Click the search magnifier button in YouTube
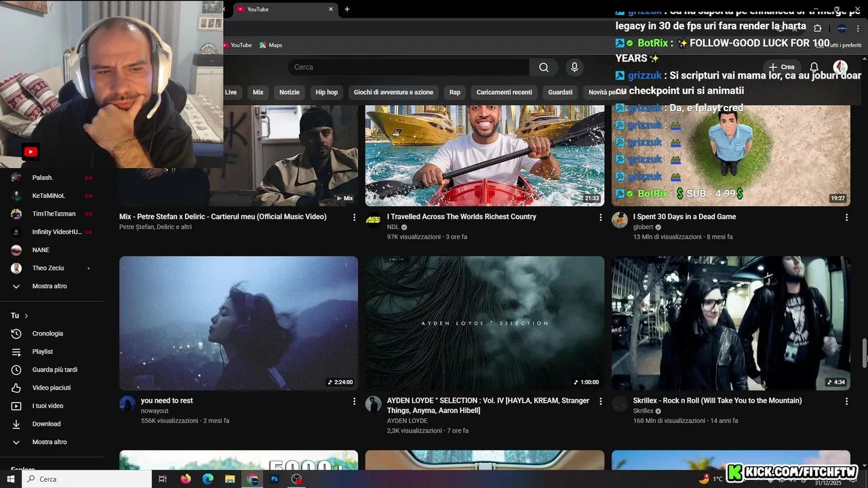Image resolution: width=868 pixels, height=488 pixels. (544, 67)
